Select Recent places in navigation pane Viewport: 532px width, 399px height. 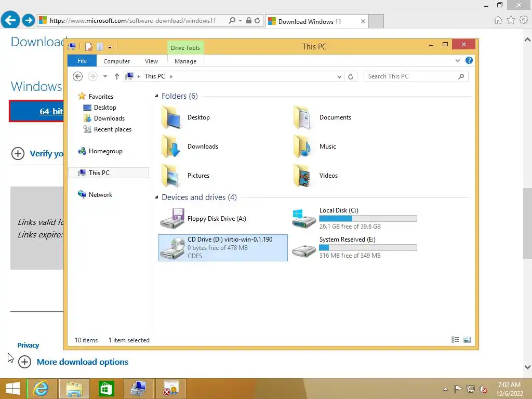pyautogui.click(x=112, y=129)
